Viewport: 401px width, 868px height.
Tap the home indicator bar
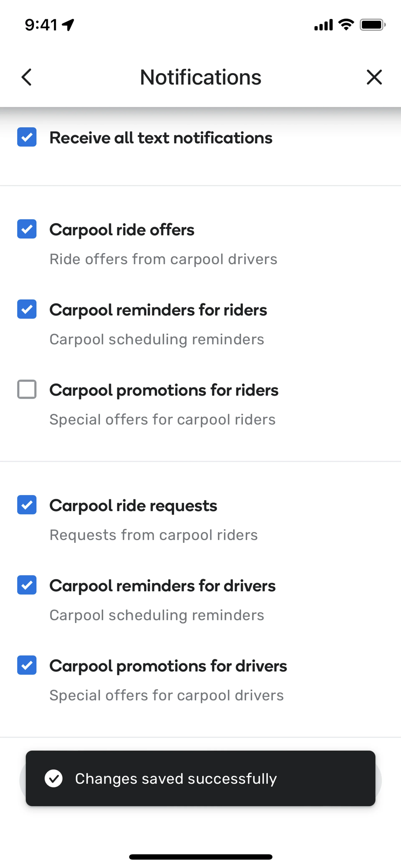point(200,857)
